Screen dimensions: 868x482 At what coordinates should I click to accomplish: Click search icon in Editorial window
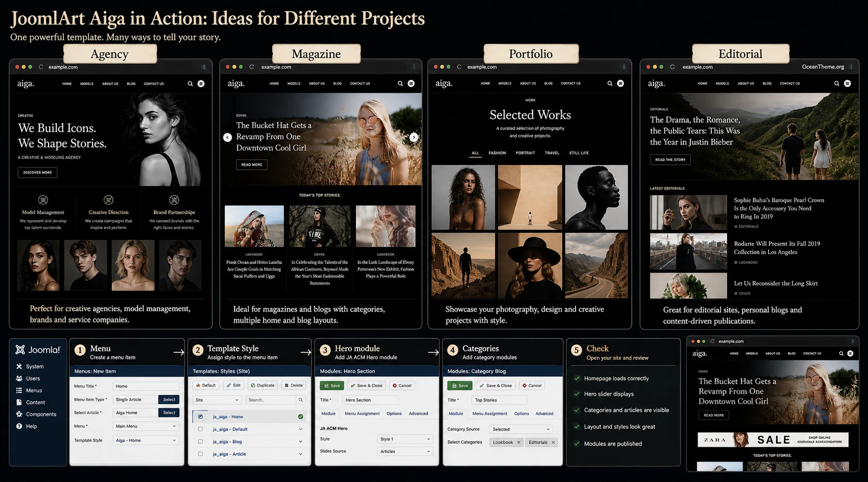click(837, 84)
